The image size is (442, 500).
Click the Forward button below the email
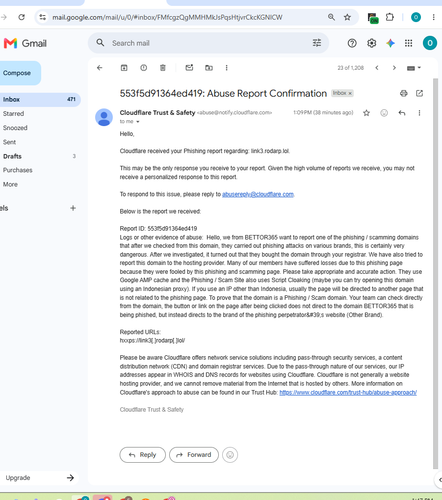[194, 455]
